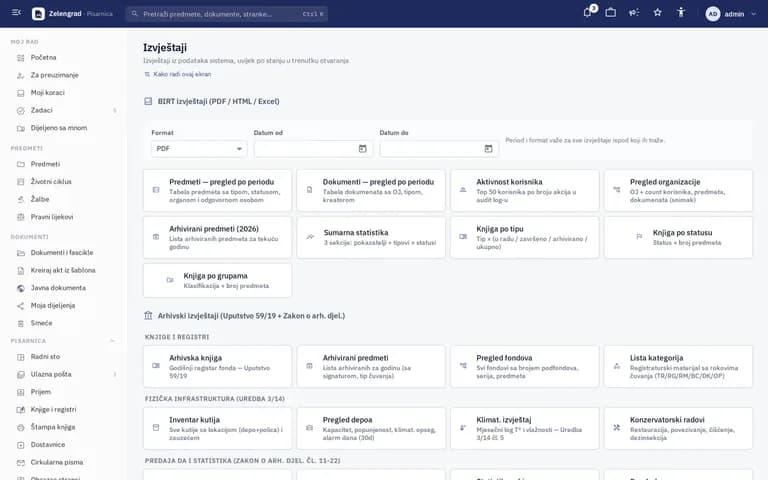Click the Knjige i registri icon

click(x=21, y=410)
